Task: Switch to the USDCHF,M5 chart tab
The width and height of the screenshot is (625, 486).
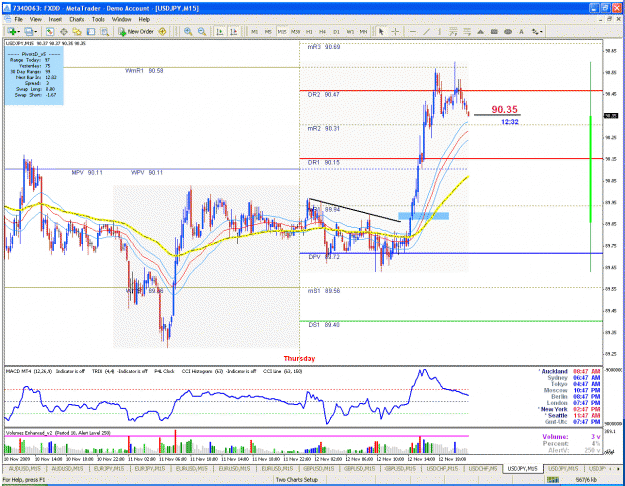Action: pos(483,468)
